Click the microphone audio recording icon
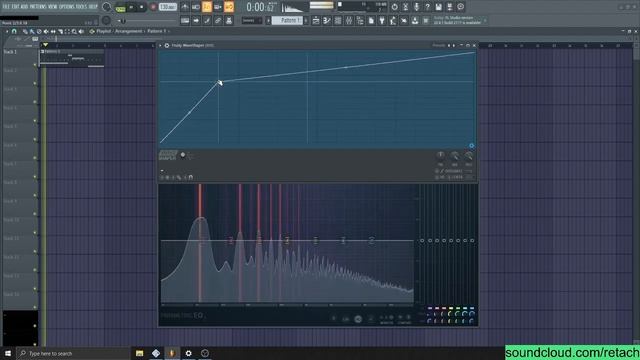640x360 pixels. (x=416, y=7)
